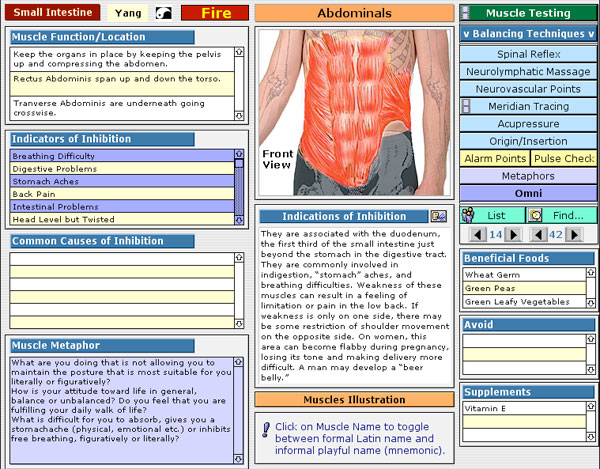
Task: Expand the Balancing Techniques dropdown
Action: click(528, 34)
